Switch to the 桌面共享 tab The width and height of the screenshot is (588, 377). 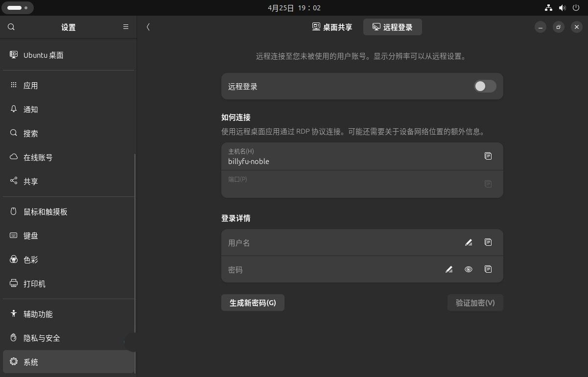331,27
